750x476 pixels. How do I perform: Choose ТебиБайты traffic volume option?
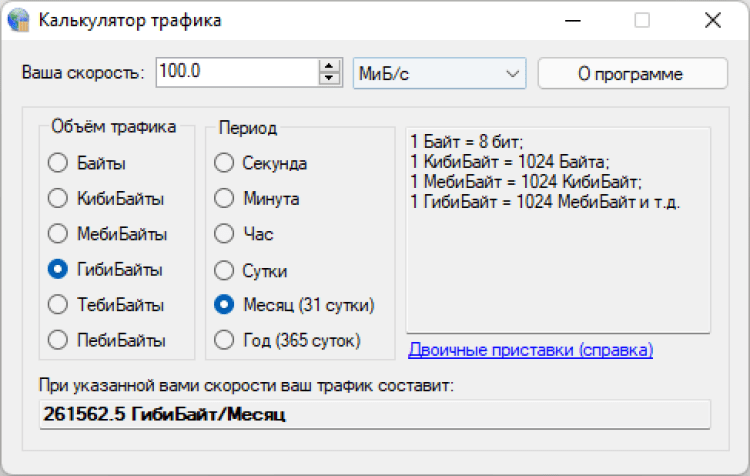pyautogui.click(x=58, y=304)
